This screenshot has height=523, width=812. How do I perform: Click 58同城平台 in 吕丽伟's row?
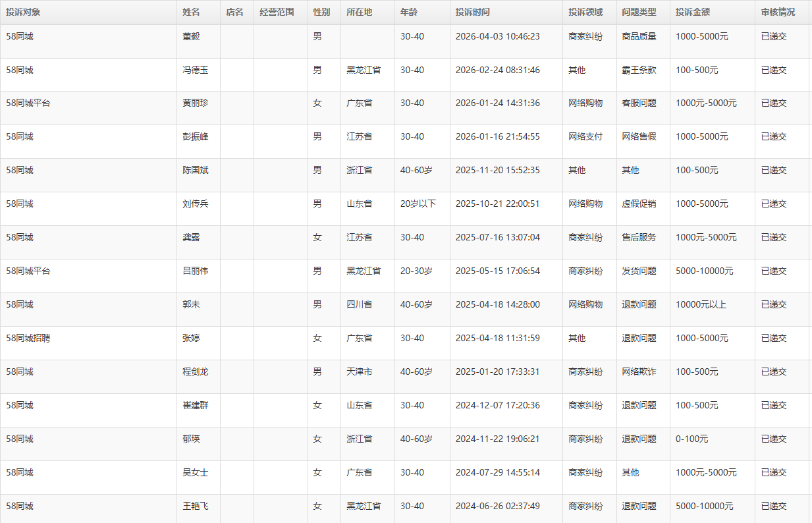click(28, 271)
